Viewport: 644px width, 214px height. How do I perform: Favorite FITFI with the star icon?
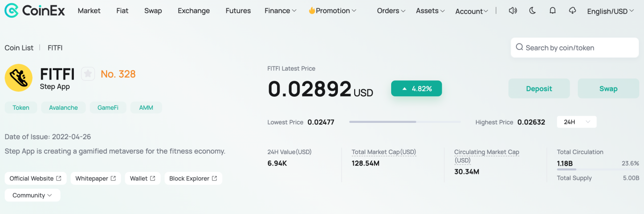pos(88,74)
